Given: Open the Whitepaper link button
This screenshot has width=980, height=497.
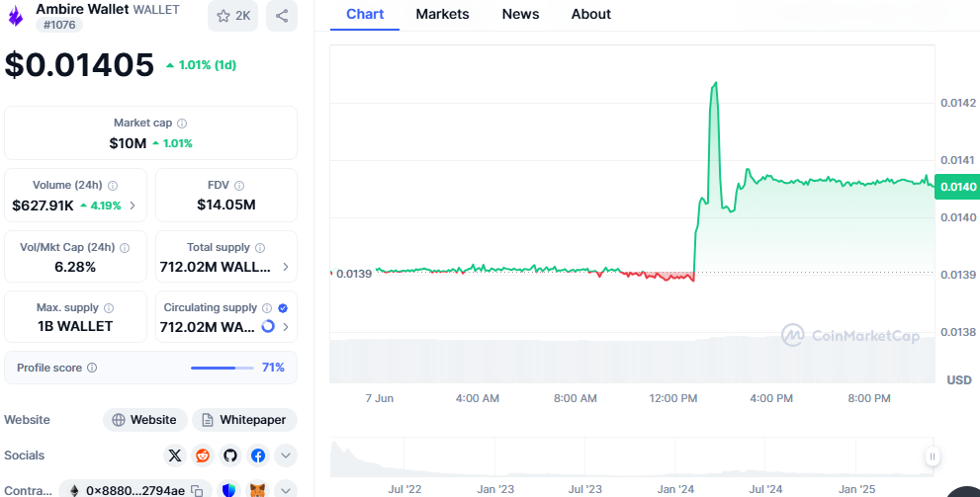Looking at the screenshot, I should pos(244,420).
